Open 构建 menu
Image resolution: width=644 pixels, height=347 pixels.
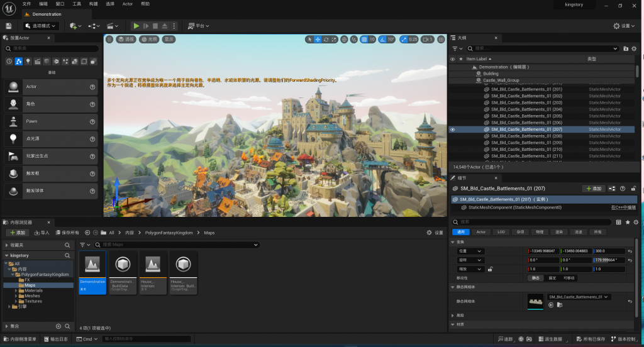(x=94, y=4)
